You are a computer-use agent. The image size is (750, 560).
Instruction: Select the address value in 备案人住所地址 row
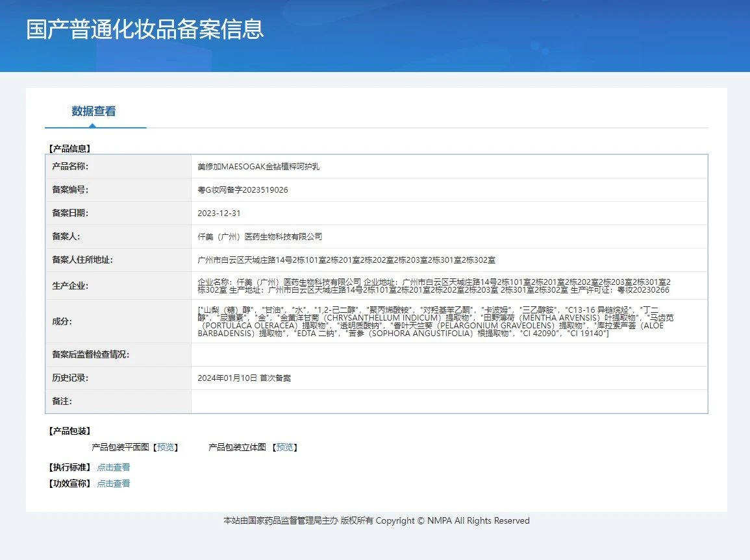[x=346, y=260]
